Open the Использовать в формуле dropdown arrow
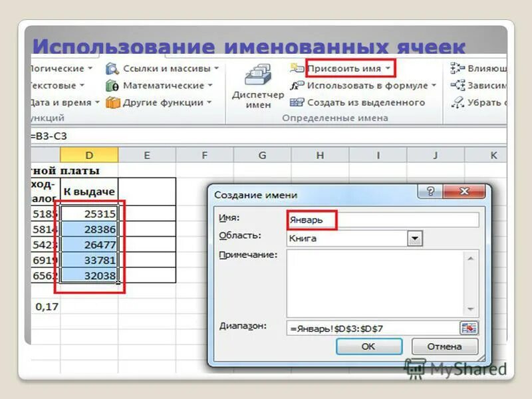The width and height of the screenshot is (532, 399). [x=434, y=85]
